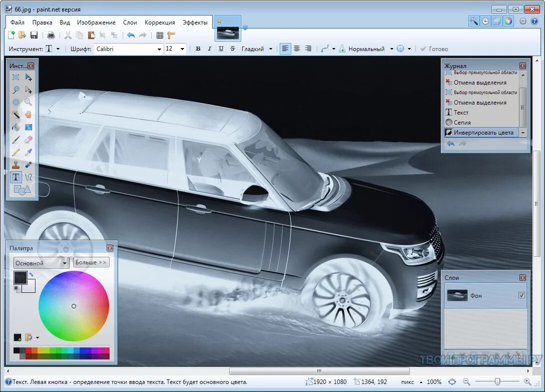The width and height of the screenshot is (545, 392).
Task: Select the Recolor tool
Action: click(x=29, y=165)
